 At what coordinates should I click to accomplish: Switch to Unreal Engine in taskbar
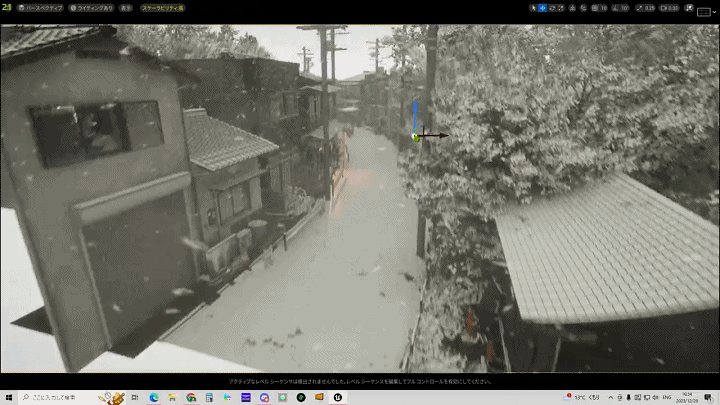point(338,397)
